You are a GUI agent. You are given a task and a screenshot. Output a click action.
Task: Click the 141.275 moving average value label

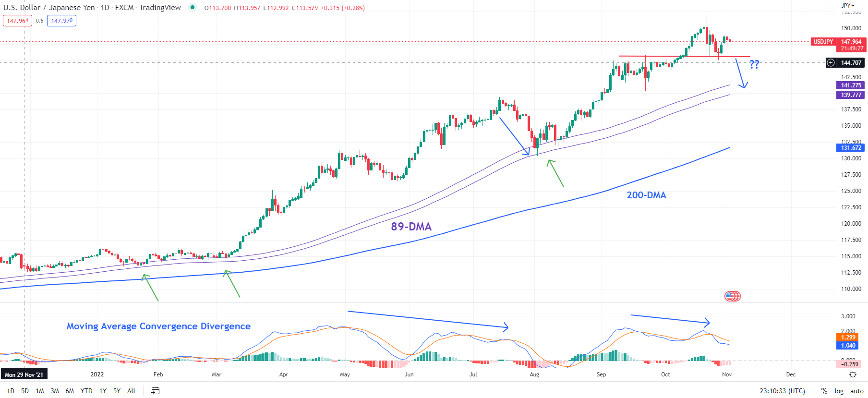851,85
